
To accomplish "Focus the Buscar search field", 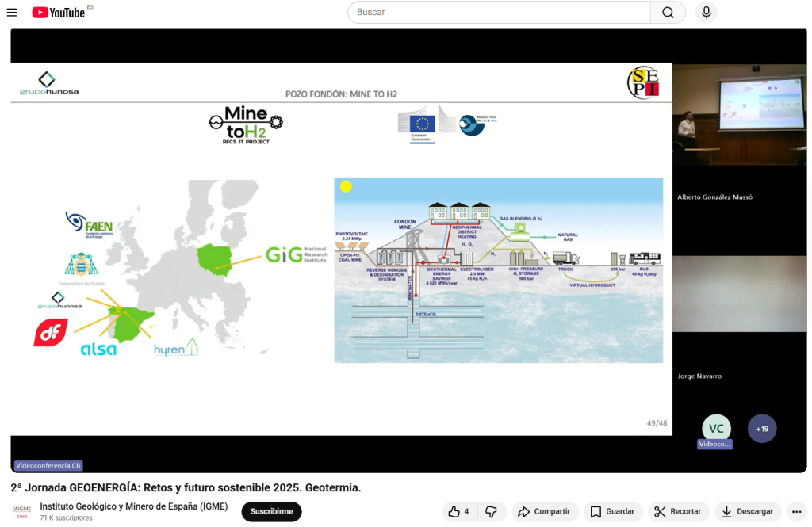I will [x=498, y=13].
